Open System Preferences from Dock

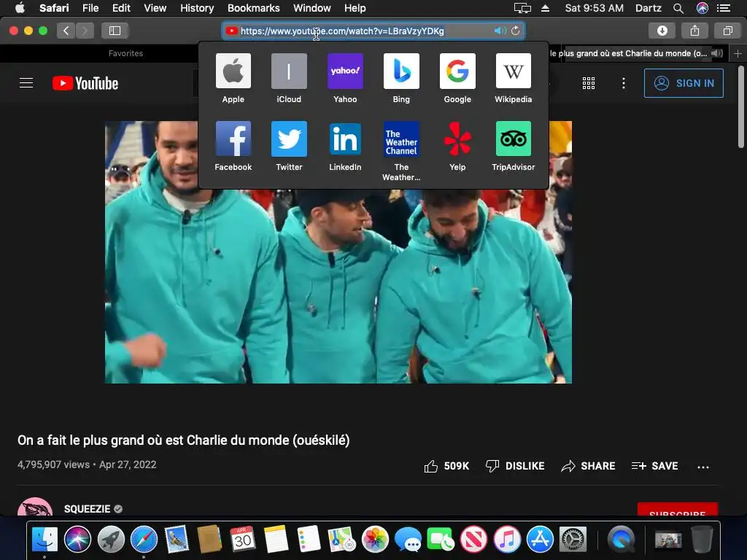(573, 540)
